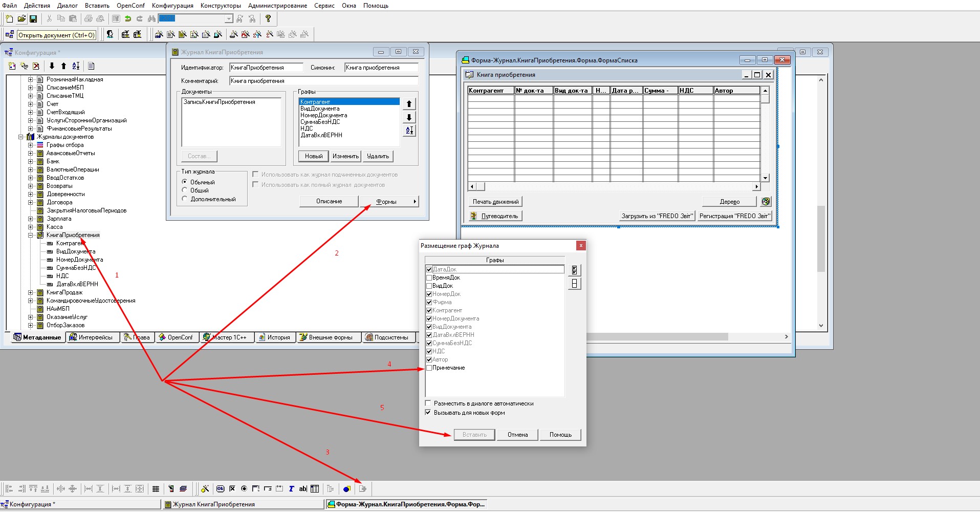Viewport: 980px width, 512px height.
Task: Open the Формы dropdown button
Action: [x=389, y=202]
